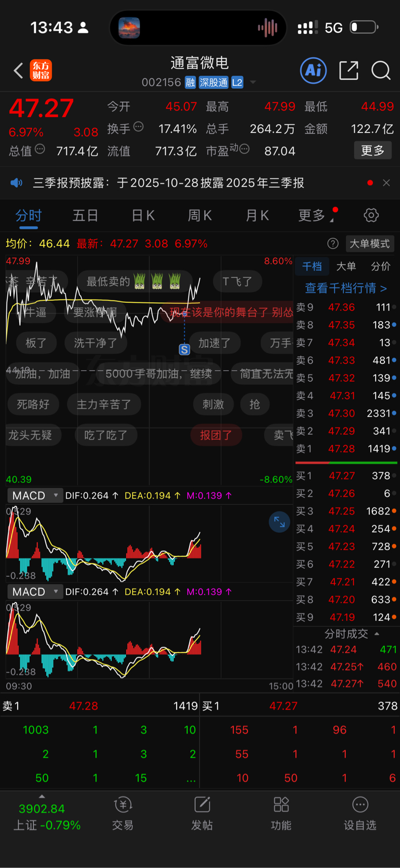Open the Ai assistant icon

click(x=314, y=70)
